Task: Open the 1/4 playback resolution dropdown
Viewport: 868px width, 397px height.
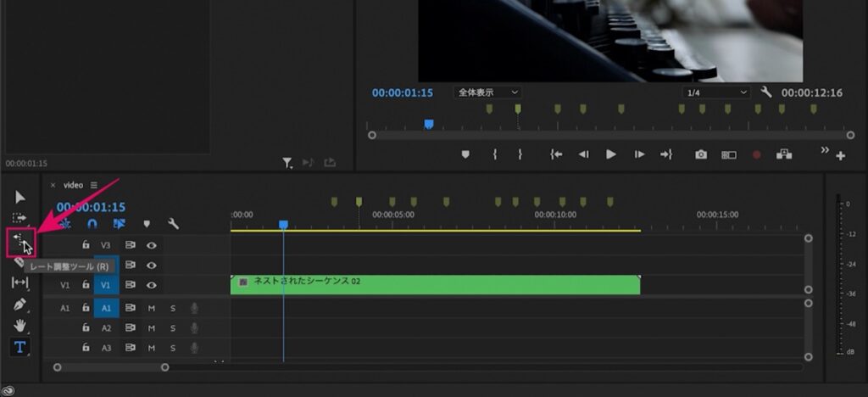Action: tap(716, 92)
